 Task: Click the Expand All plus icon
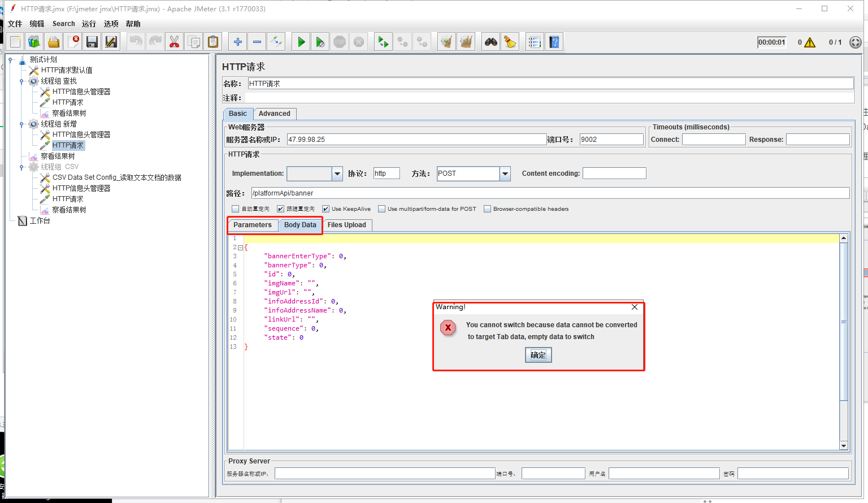pyautogui.click(x=237, y=42)
